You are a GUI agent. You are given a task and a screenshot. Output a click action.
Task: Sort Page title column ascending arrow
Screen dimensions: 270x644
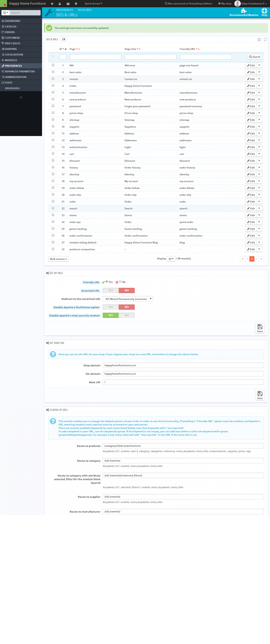pos(140,49)
